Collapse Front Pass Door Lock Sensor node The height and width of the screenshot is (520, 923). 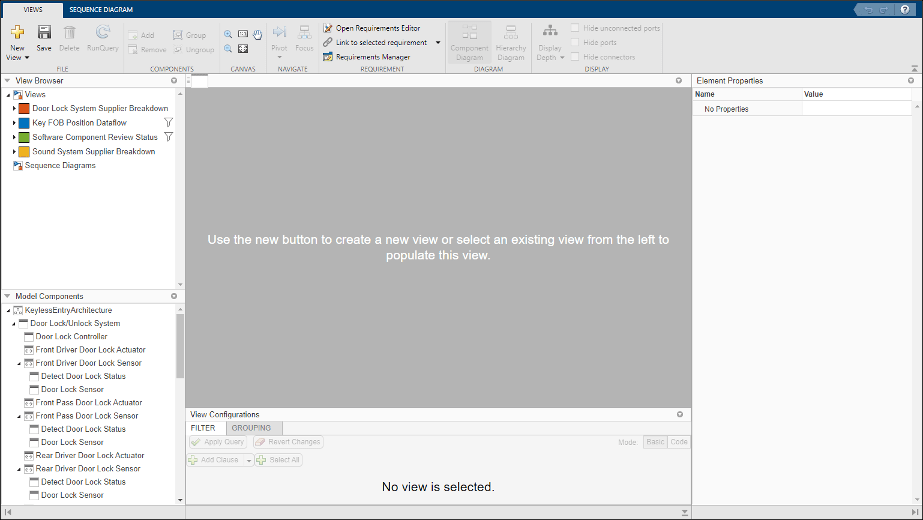(19, 416)
